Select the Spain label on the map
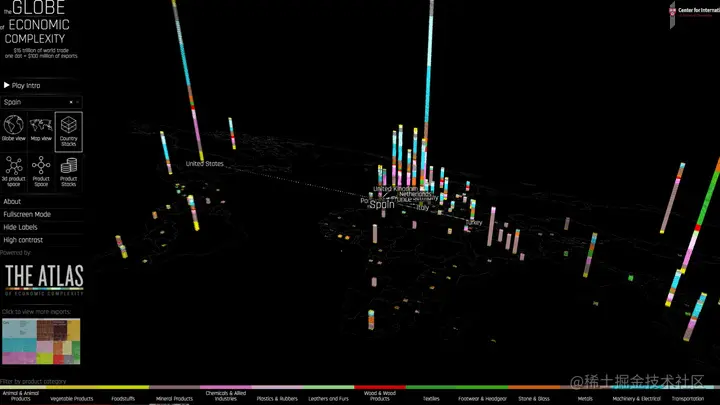This screenshot has height=405, width=720. 382,204
